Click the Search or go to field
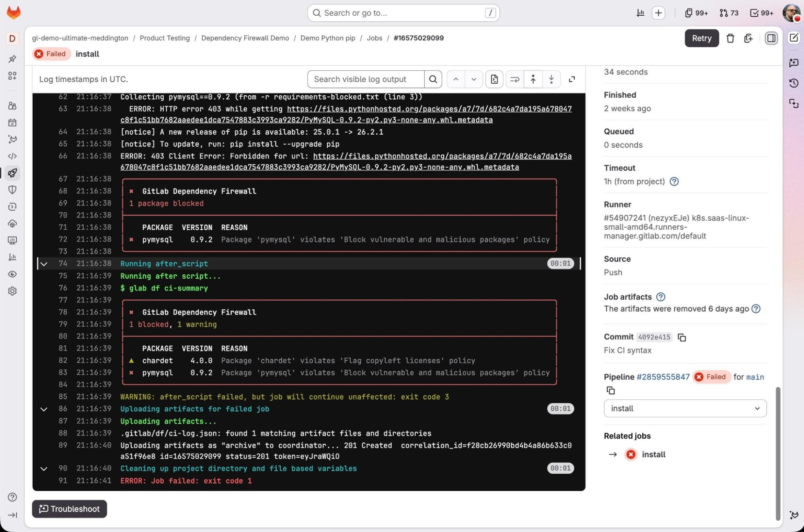The width and height of the screenshot is (804, 532). coord(403,13)
